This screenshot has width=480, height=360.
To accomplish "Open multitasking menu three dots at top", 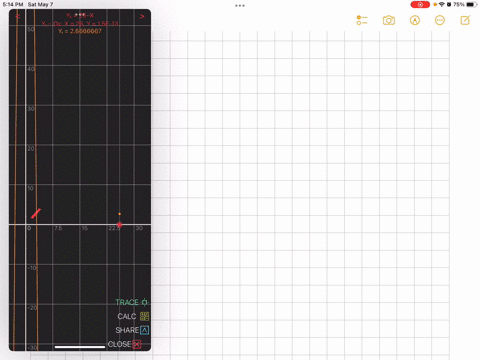I will click(240, 6).
